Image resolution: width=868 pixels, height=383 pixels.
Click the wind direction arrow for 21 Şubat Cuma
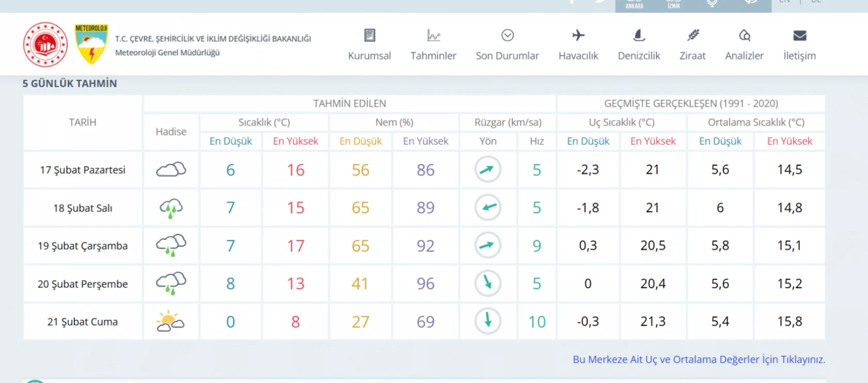(488, 321)
